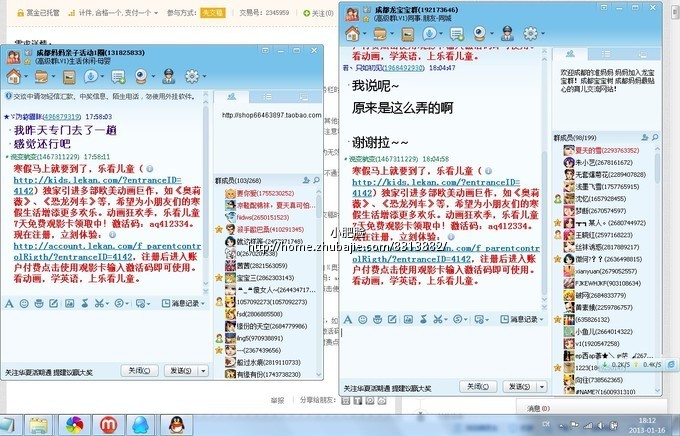
Task: Select first members tab in left window panel
Action: point(232,97)
